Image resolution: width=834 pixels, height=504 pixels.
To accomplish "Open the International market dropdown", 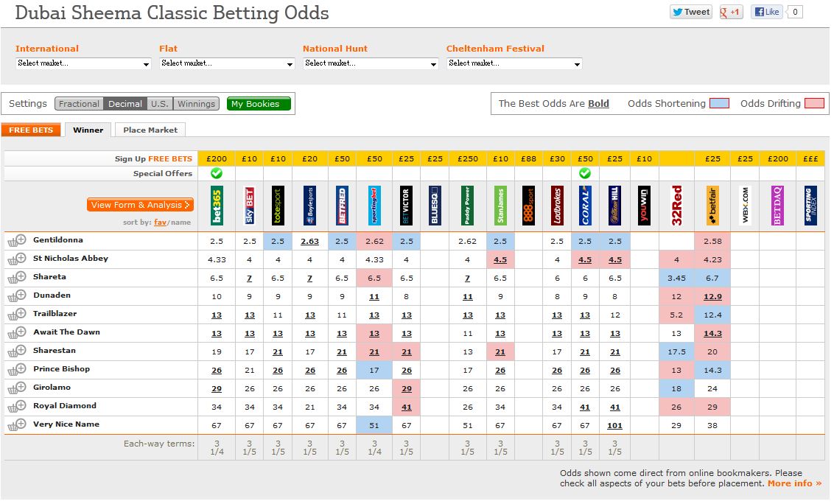I will [83, 63].
